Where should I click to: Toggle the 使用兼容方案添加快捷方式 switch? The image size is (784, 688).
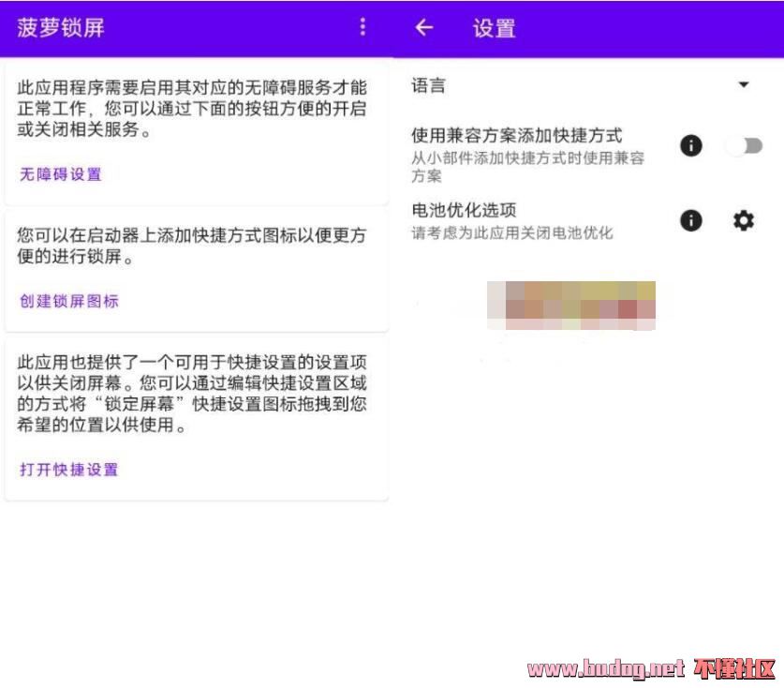coord(745,145)
